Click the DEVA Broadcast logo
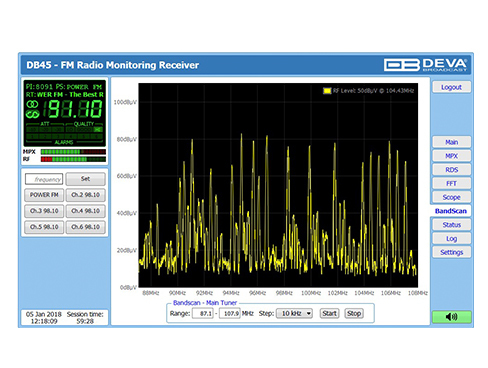The width and height of the screenshot is (488, 368). tap(425, 65)
